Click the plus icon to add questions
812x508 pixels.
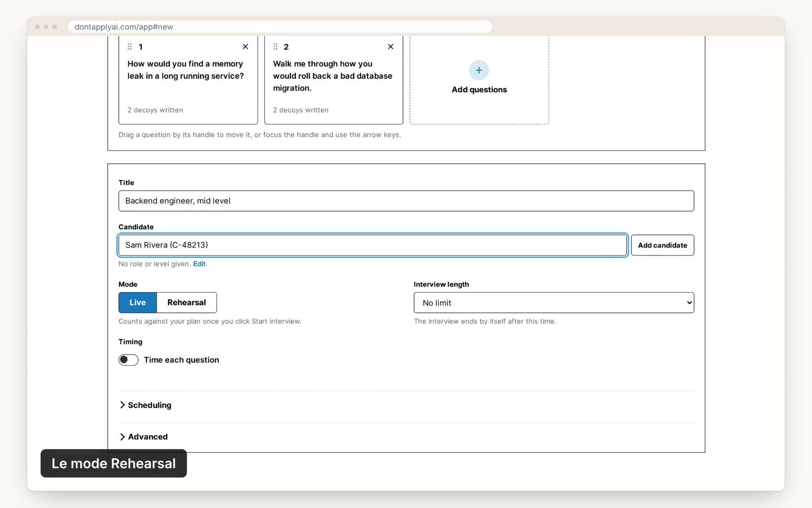click(x=479, y=70)
